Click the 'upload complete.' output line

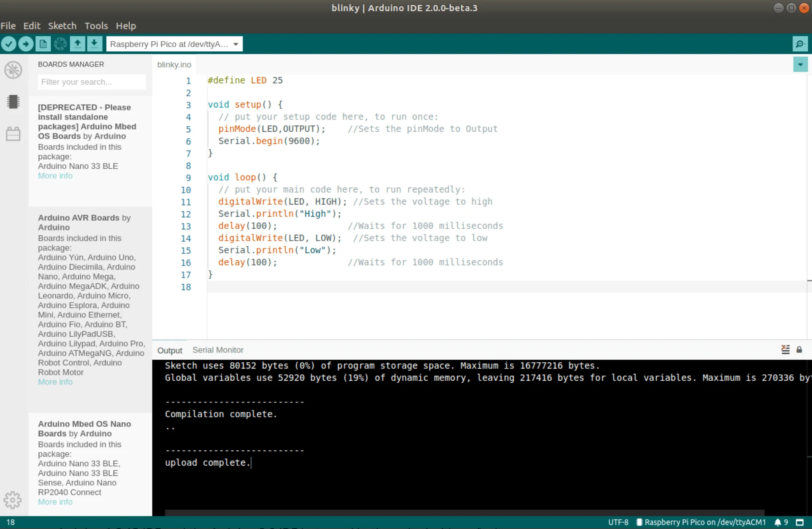(x=208, y=463)
